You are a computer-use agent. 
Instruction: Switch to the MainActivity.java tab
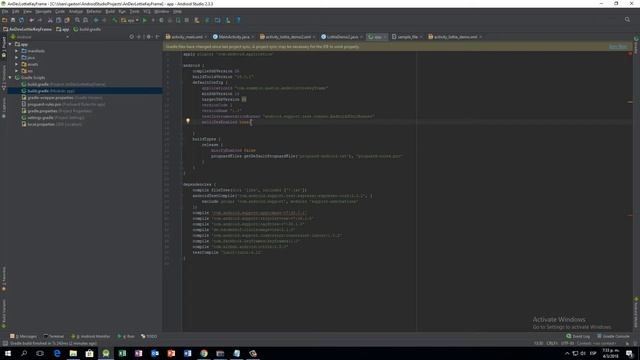pos(233,37)
